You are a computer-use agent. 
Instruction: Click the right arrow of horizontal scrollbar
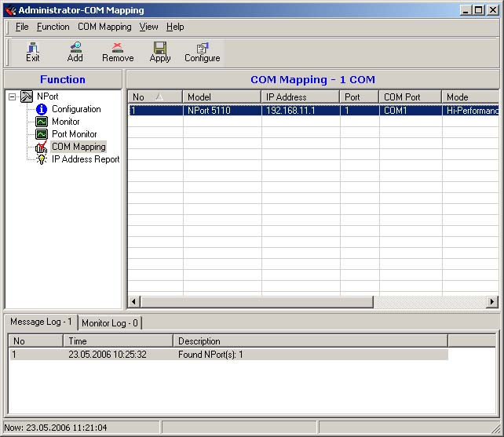pyautogui.click(x=492, y=302)
